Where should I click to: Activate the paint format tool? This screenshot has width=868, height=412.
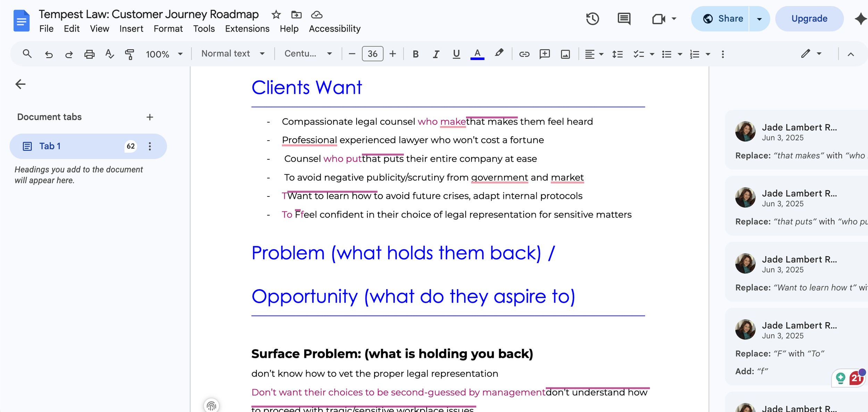coord(130,54)
